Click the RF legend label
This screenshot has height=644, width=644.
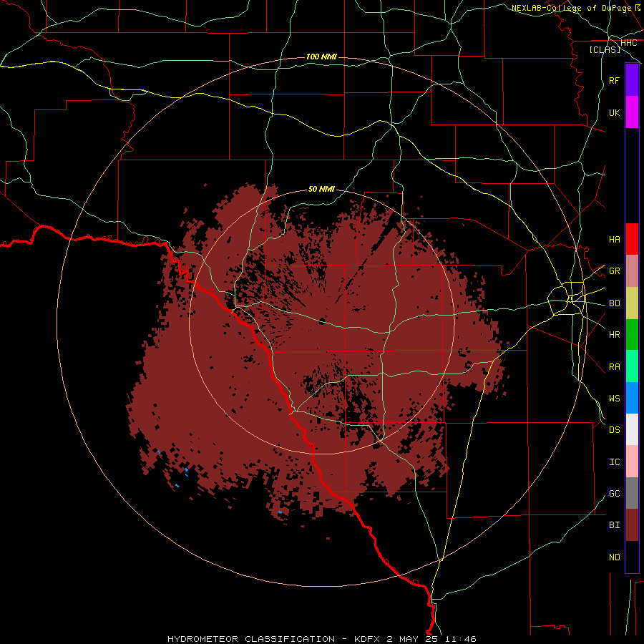tap(615, 80)
